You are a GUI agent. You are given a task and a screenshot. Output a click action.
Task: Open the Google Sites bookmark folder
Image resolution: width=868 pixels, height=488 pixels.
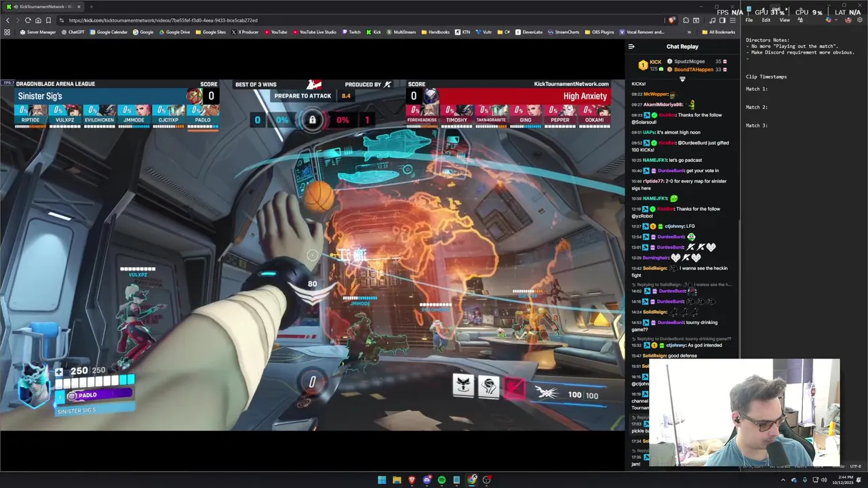(x=210, y=32)
